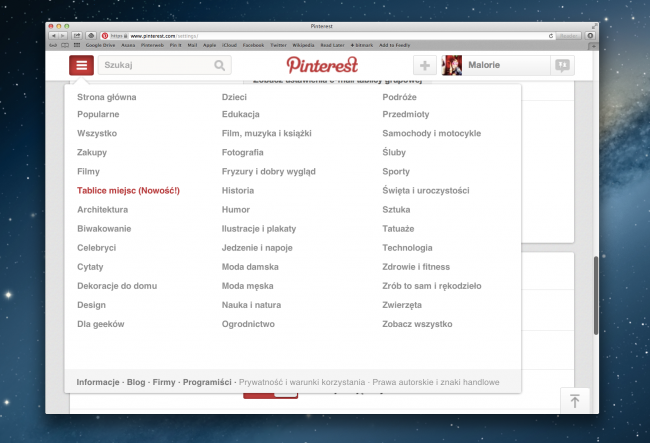This screenshot has width=650, height=443.
Task: Open Informacje footer link
Action: pos(98,382)
